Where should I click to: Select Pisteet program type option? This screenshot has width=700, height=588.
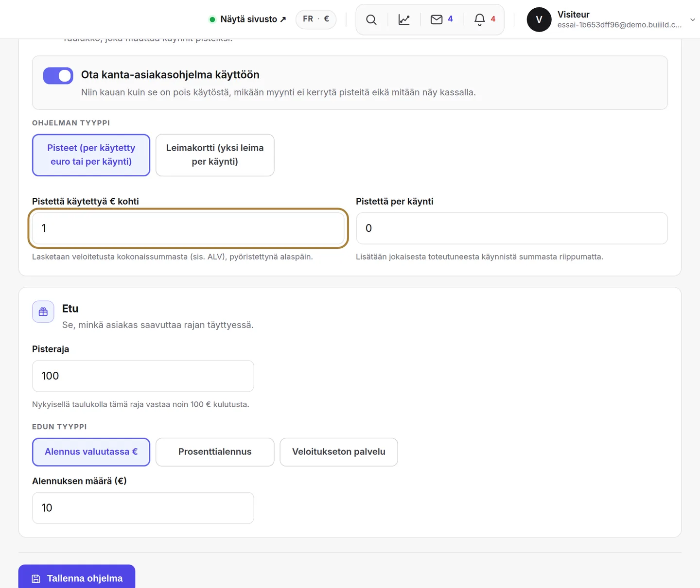(x=91, y=155)
